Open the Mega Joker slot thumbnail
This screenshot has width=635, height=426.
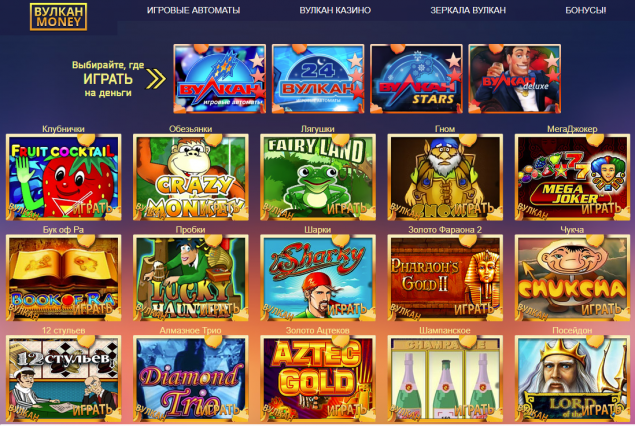tap(572, 177)
